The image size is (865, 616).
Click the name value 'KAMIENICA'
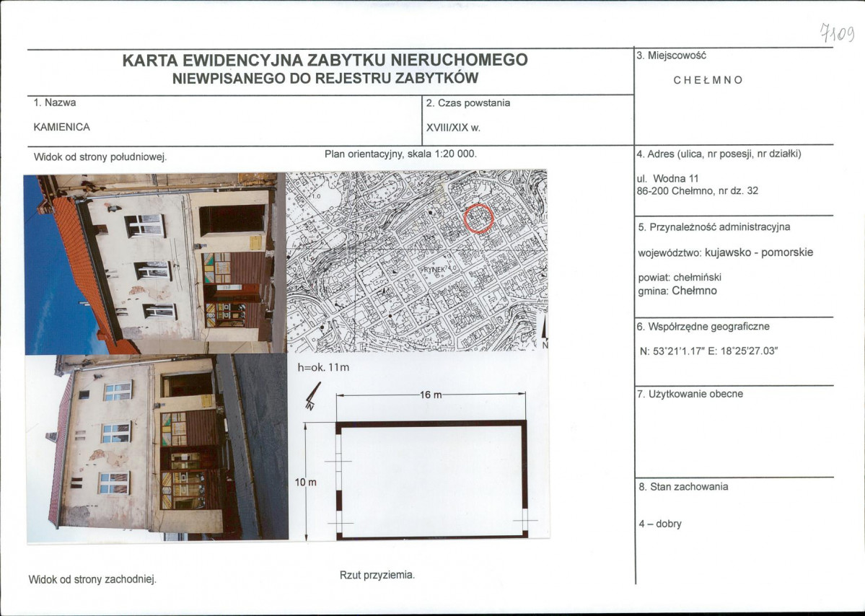click(61, 127)
